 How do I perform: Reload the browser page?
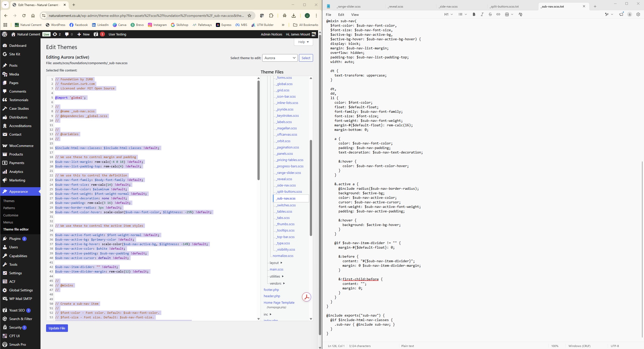[x=24, y=16]
